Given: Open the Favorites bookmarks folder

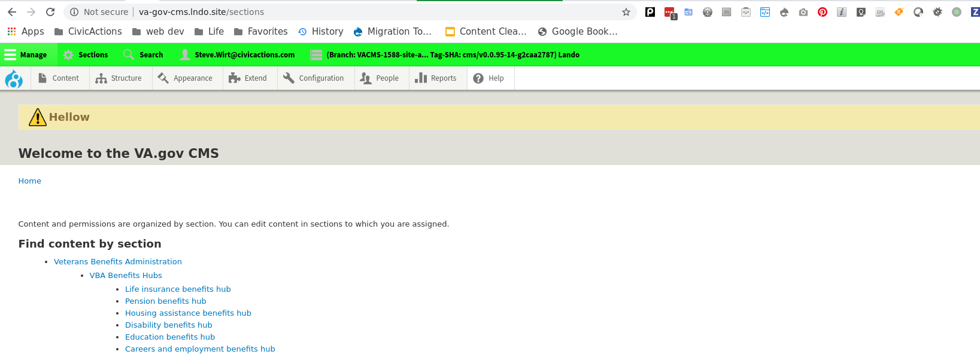Looking at the screenshot, I should pyautogui.click(x=260, y=32).
